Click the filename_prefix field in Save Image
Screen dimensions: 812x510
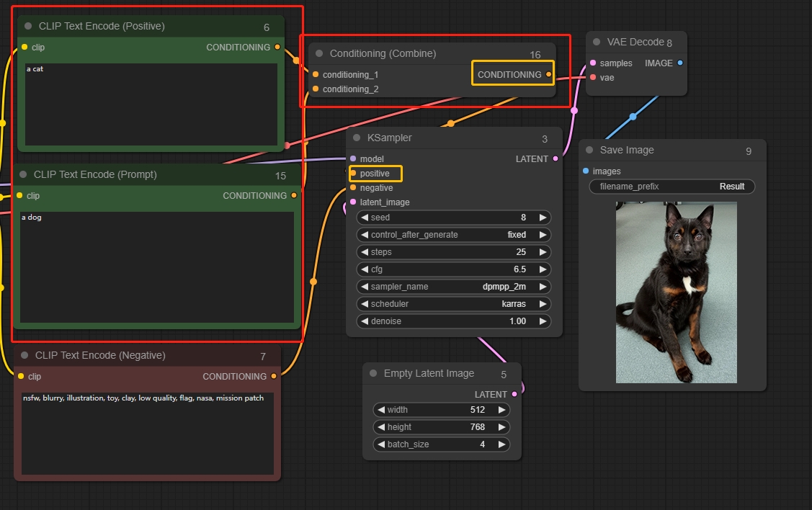coord(672,187)
